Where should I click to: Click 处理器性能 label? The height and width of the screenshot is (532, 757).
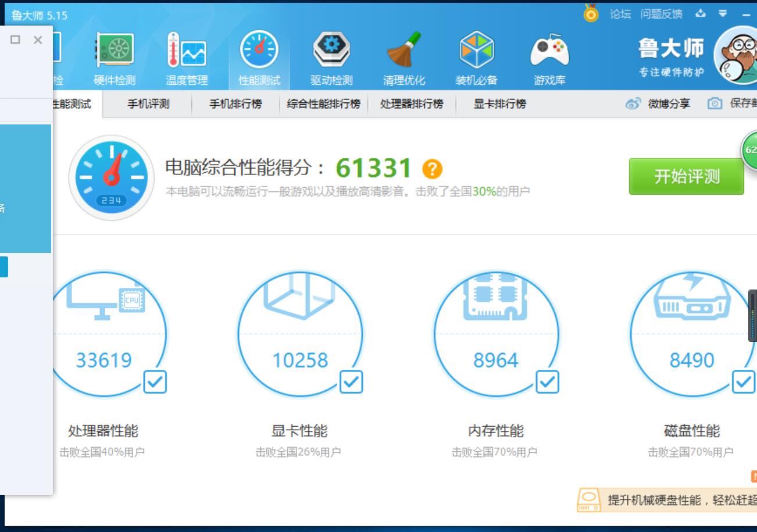[x=103, y=431]
